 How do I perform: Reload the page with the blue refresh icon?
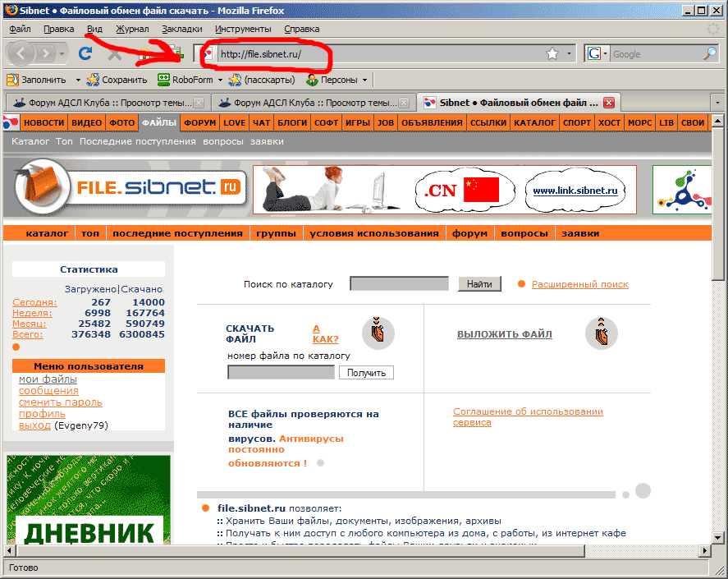[85, 54]
